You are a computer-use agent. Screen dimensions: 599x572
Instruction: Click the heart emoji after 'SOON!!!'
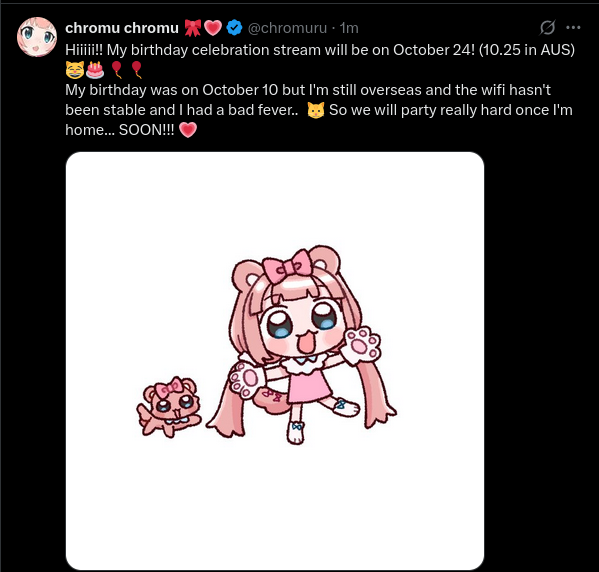188,130
